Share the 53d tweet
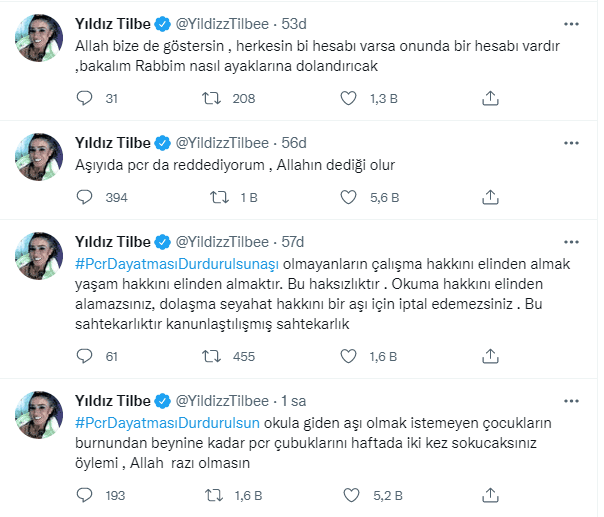This screenshot has width=604, height=517. [490, 98]
